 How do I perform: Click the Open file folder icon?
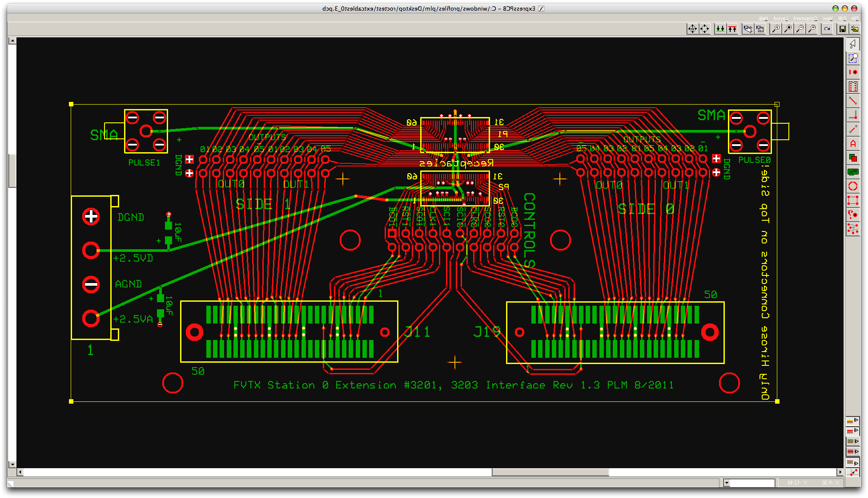coord(855,29)
